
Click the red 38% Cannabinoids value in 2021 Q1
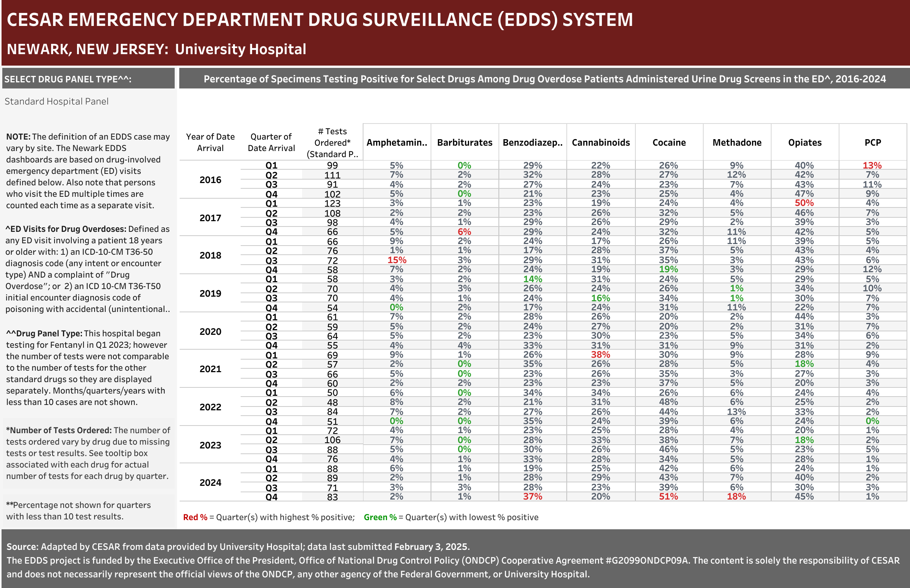click(601, 355)
